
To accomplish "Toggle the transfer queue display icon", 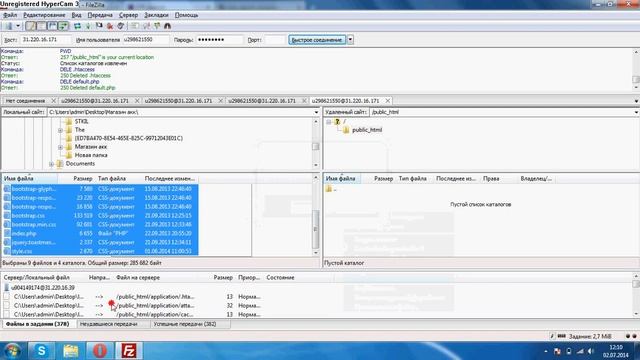I will [63, 26].
